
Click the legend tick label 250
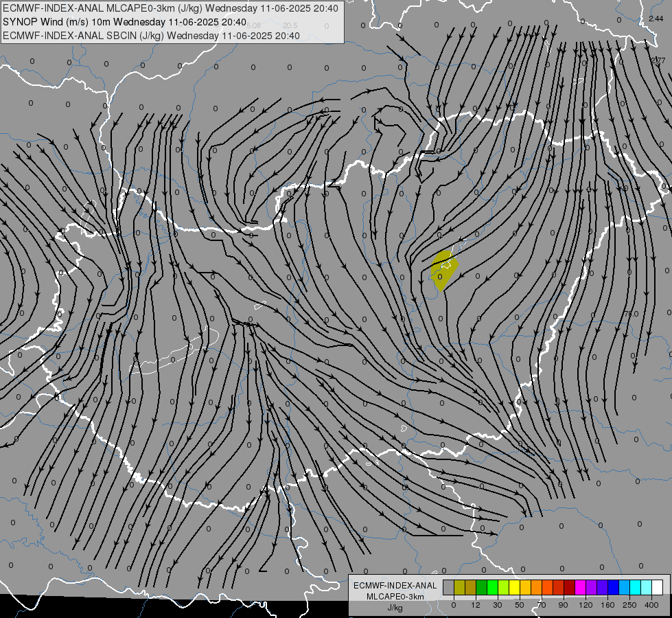(629, 605)
